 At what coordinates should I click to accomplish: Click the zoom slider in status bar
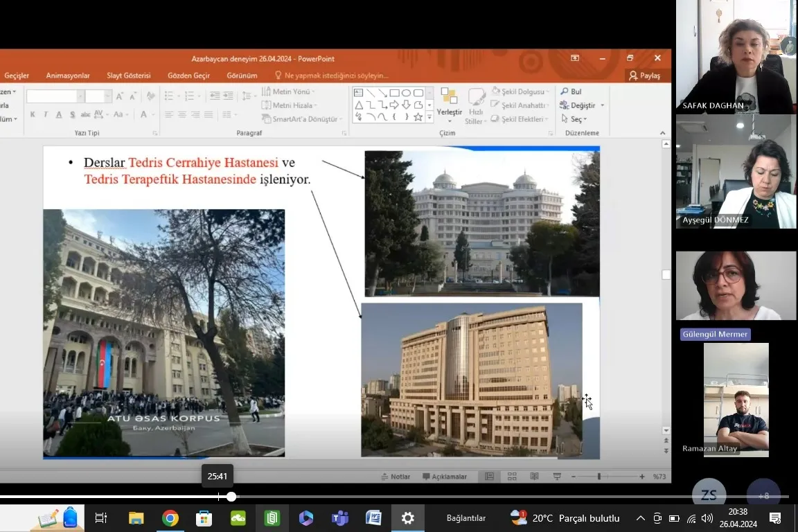(598, 477)
